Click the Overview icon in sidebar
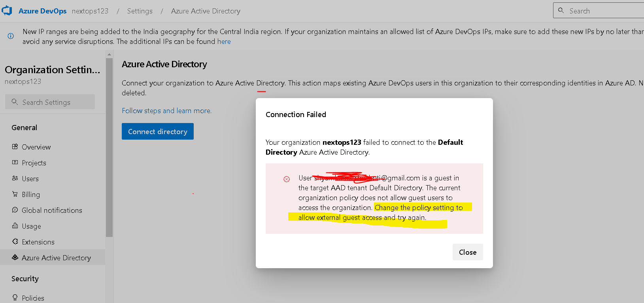Image resolution: width=644 pixels, height=303 pixels. (x=15, y=146)
